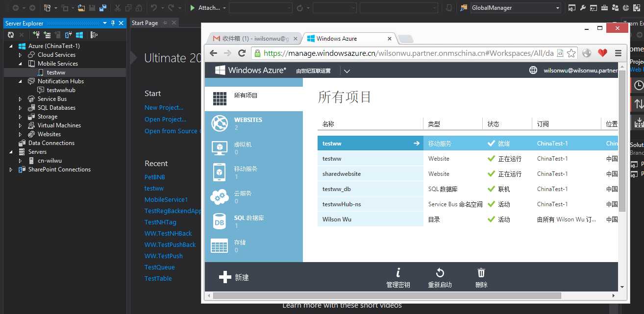Click the browser horizontal scrollbar
The height and width of the screenshot is (314, 644).
387,296
